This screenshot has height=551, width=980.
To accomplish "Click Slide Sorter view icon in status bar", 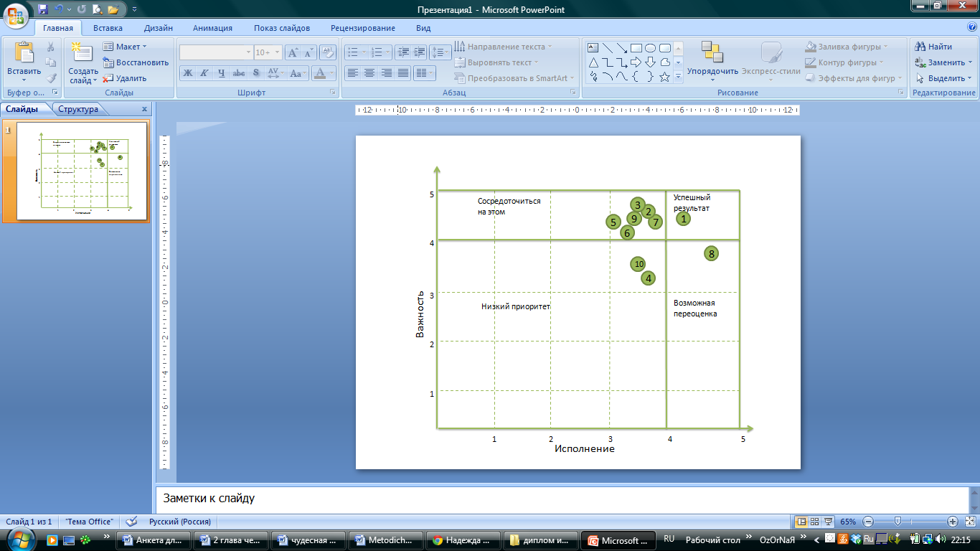I will click(x=816, y=522).
